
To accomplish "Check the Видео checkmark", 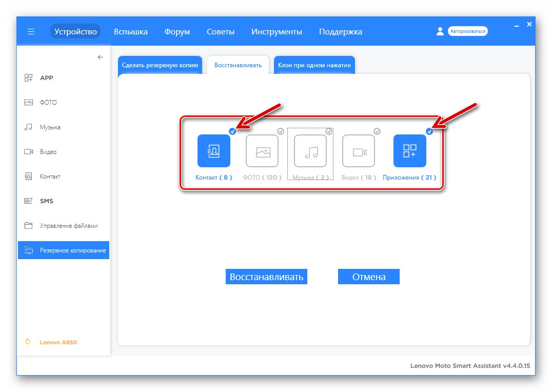I will [x=377, y=131].
